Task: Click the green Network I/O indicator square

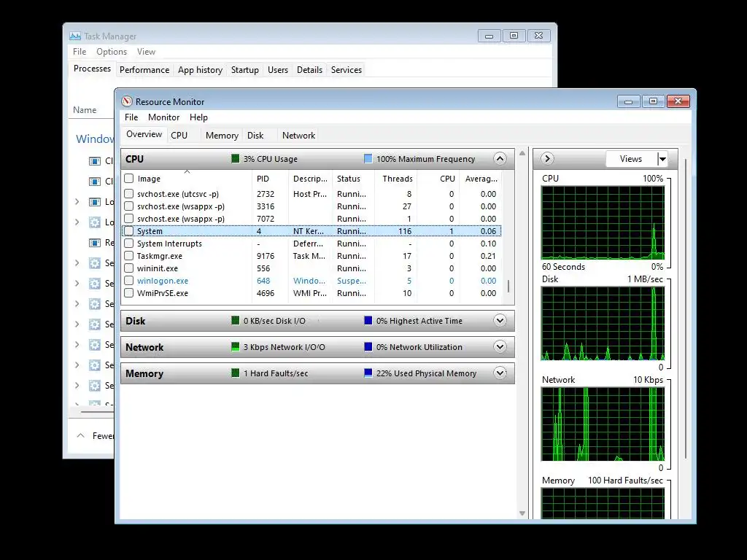Action: pyautogui.click(x=236, y=346)
